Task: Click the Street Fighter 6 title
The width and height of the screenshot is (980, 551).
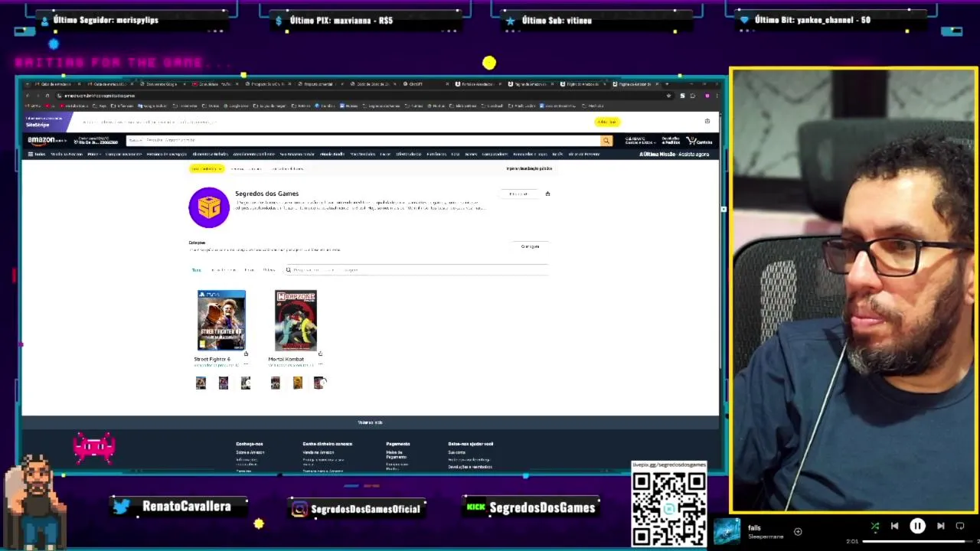Action: click(x=212, y=359)
